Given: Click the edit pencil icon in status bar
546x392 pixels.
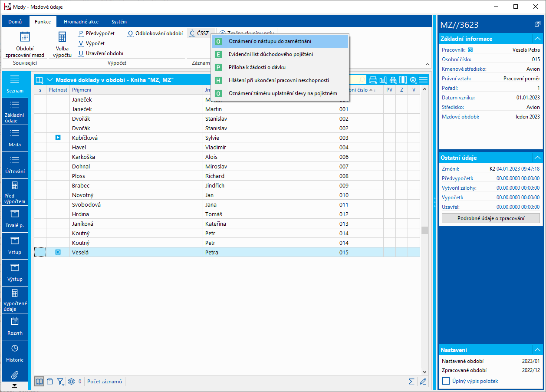Looking at the screenshot, I should (x=423, y=382).
